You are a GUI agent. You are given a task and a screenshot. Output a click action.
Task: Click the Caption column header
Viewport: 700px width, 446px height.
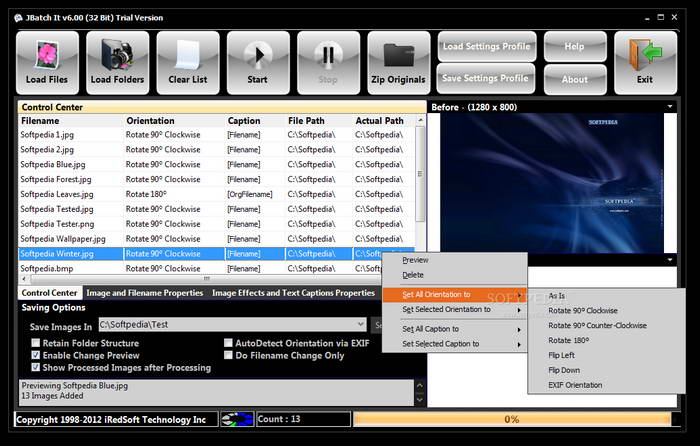pos(255,121)
